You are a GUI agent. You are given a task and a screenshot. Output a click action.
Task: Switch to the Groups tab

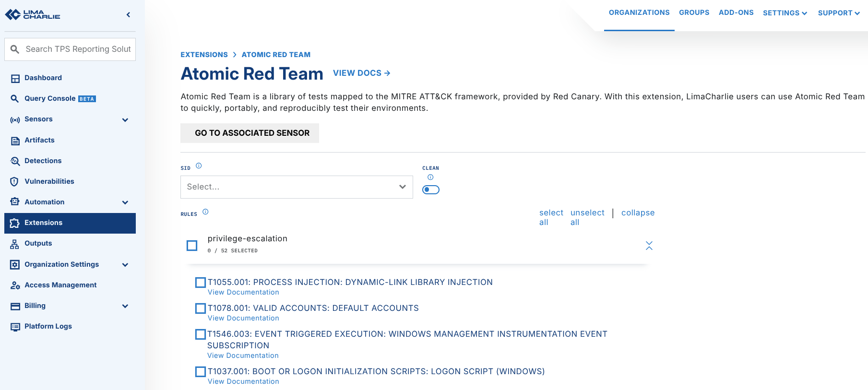(x=694, y=12)
